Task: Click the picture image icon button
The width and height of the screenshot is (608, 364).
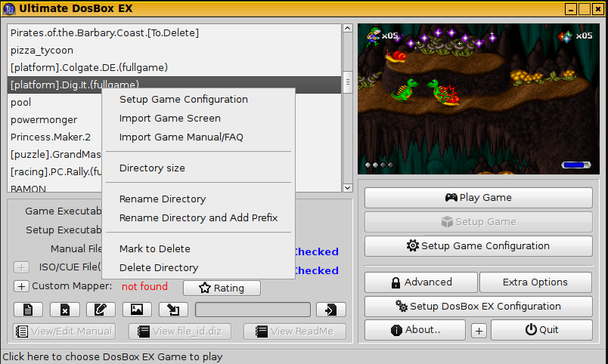Action: click(x=137, y=310)
